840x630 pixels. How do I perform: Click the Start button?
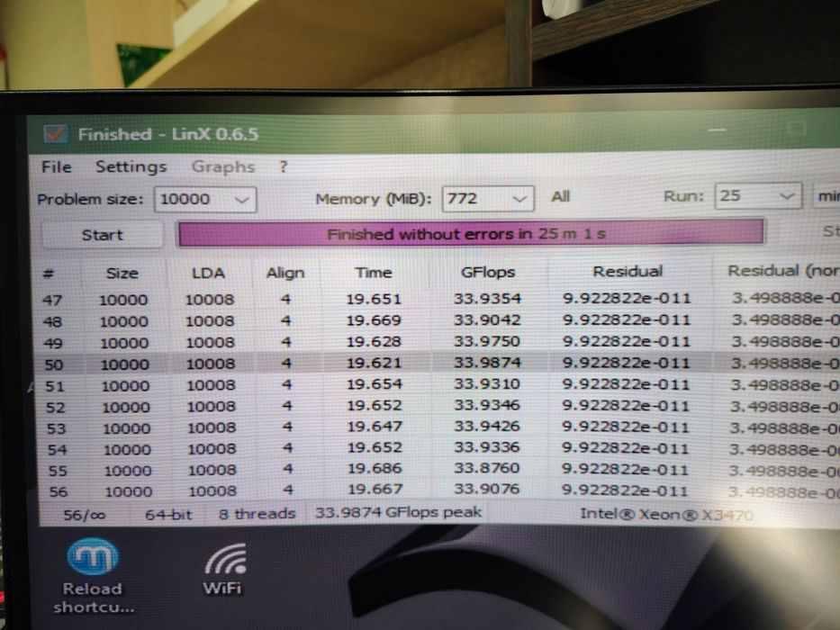click(103, 235)
